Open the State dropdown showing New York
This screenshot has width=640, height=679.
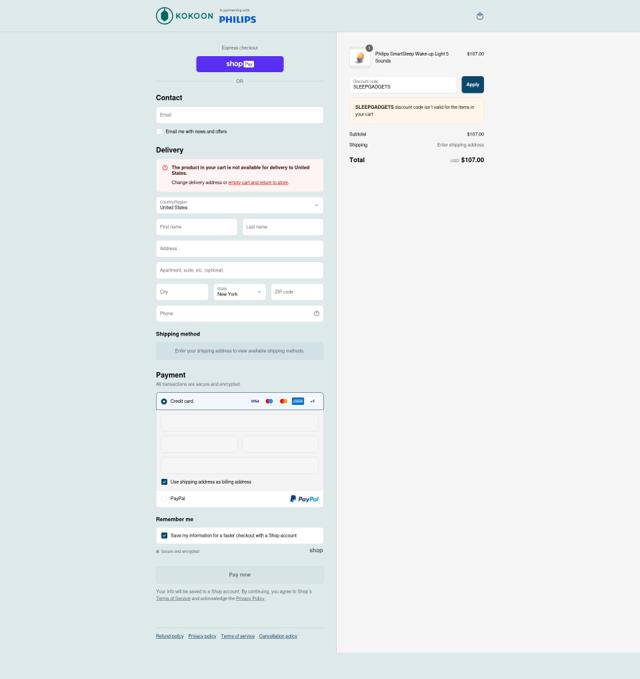(239, 292)
